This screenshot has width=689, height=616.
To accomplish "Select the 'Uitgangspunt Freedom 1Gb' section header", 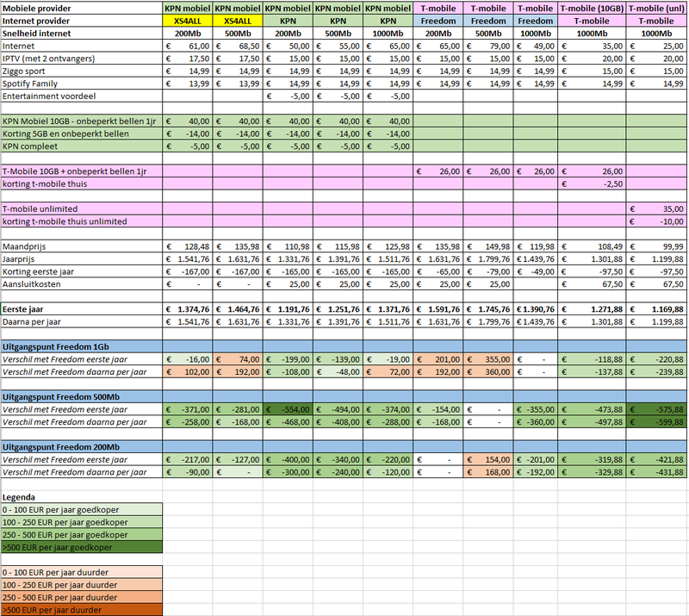I will (82, 347).
